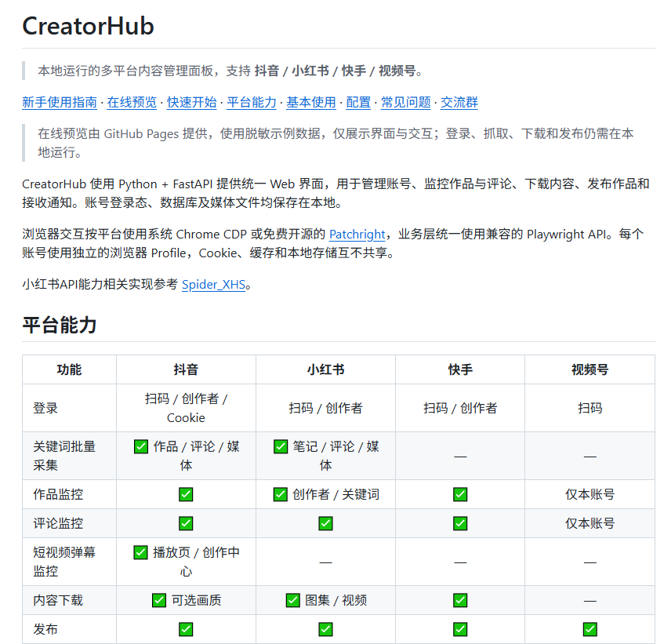Click the CreatorHub page heading
Viewport: 664px width, 644px height.
pyautogui.click(x=88, y=26)
